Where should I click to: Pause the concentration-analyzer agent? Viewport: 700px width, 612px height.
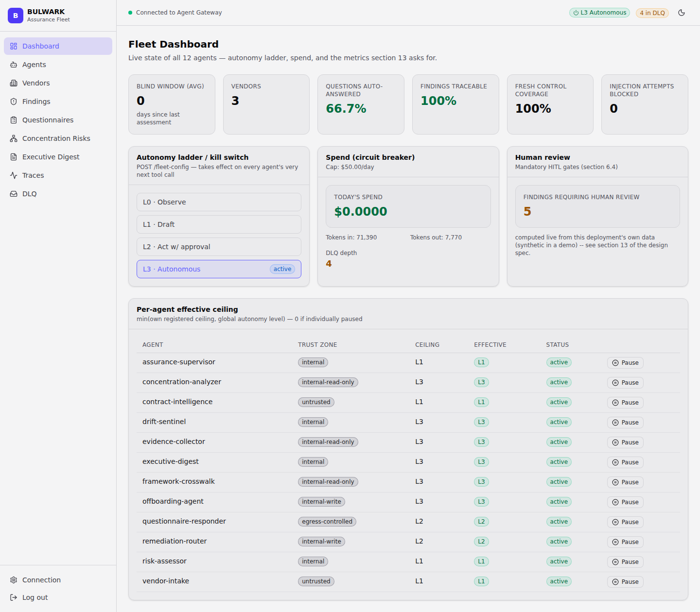coord(625,383)
